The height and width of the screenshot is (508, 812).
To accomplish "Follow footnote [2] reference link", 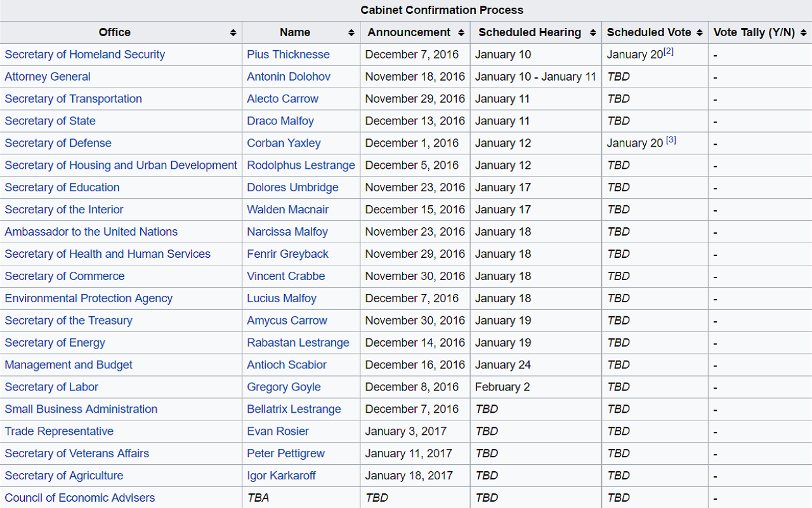I will tap(669, 51).
